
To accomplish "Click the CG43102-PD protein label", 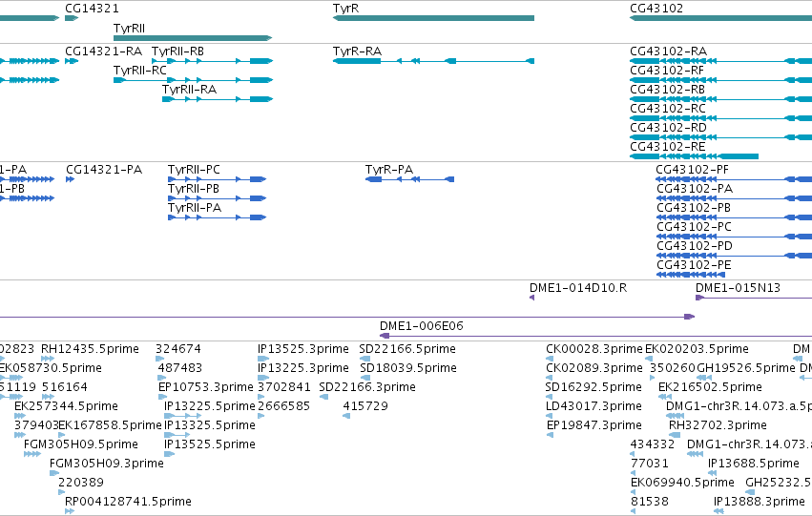I will 695,246.
